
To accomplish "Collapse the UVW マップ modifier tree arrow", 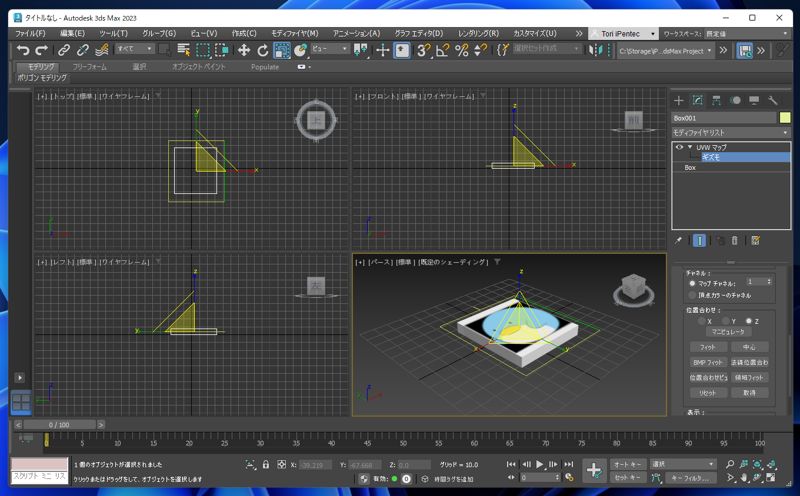I will [689, 147].
